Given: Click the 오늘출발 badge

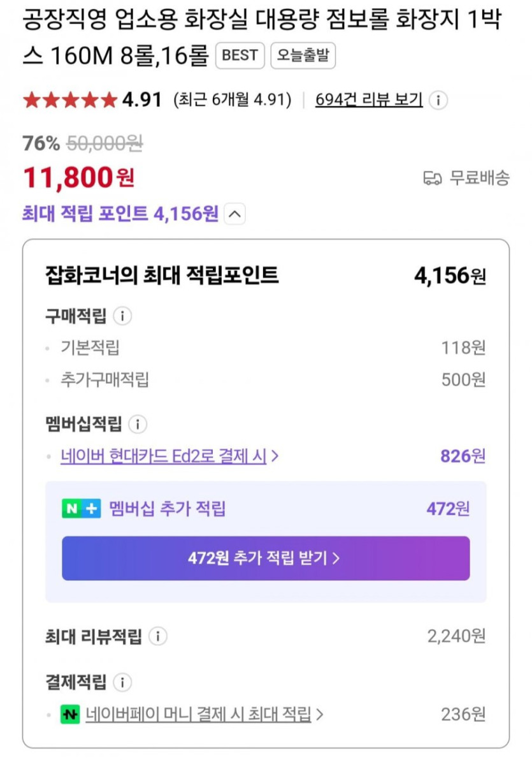Looking at the screenshot, I should tap(303, 56).
